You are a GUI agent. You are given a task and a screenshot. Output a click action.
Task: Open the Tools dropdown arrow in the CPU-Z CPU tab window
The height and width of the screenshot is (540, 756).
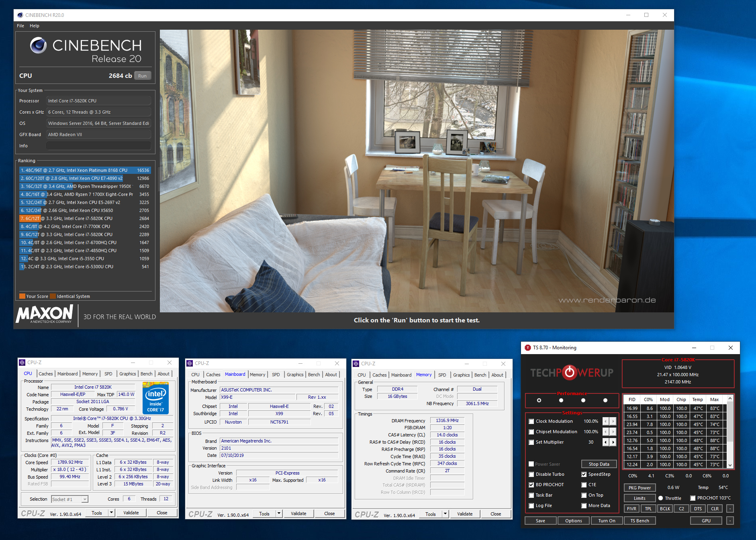point(111,513)
